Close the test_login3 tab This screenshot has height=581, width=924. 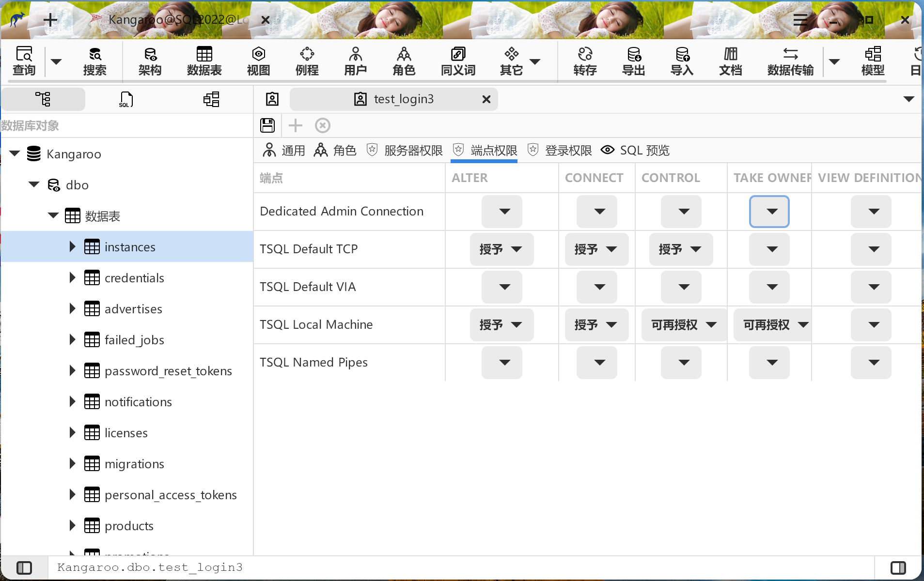tap(486, 99)
